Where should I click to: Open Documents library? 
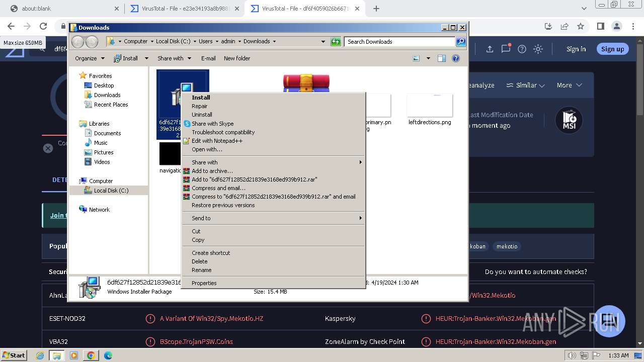pyautogui.click(x=107, y=133)
